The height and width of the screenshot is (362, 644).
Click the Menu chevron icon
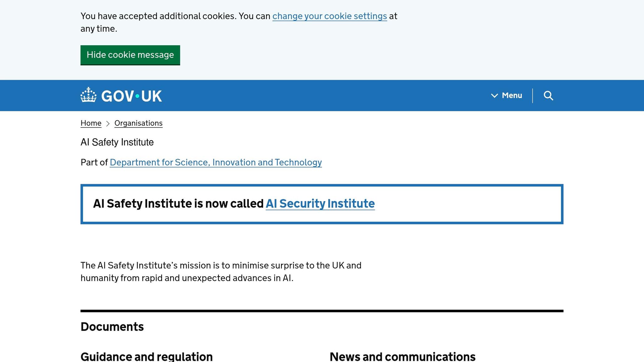point(494,96)
